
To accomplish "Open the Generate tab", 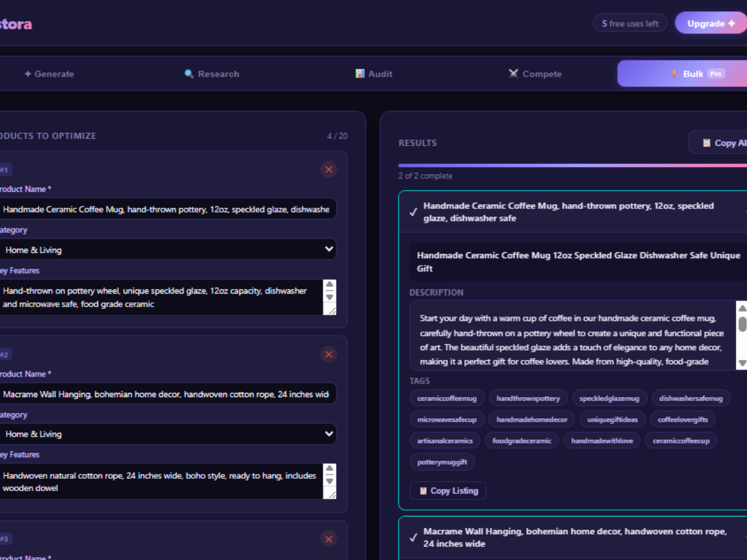I will click(49, 74).
